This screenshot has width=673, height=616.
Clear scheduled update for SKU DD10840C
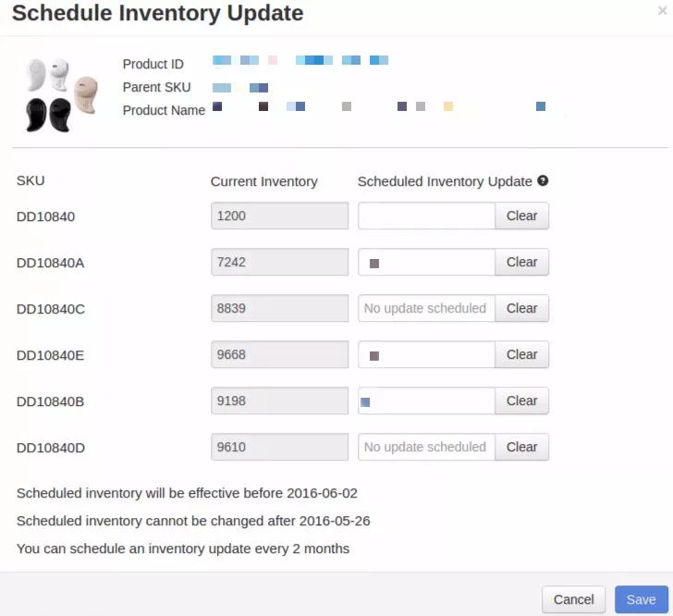point(521,308)
